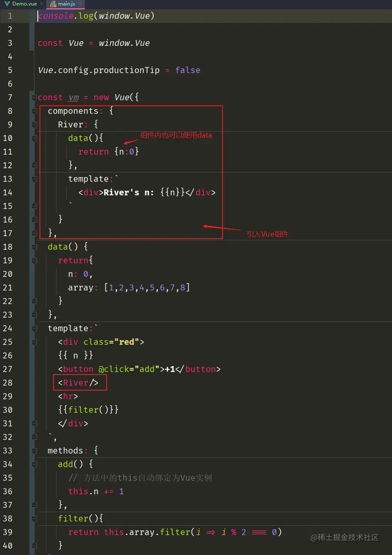
Task: Click the Vue logo icon on Demo.vue tab
Action: click(8, 4)
